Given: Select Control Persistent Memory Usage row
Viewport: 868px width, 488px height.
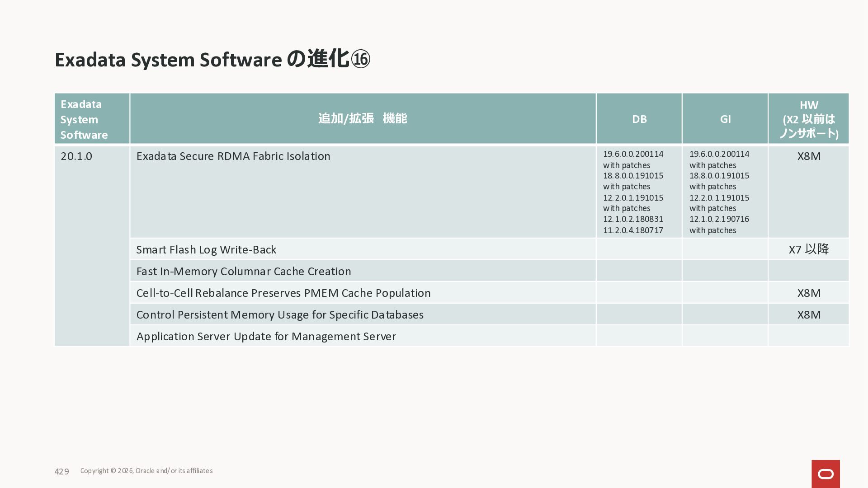Looking at the screenshot, I should [x=280, y=314].
